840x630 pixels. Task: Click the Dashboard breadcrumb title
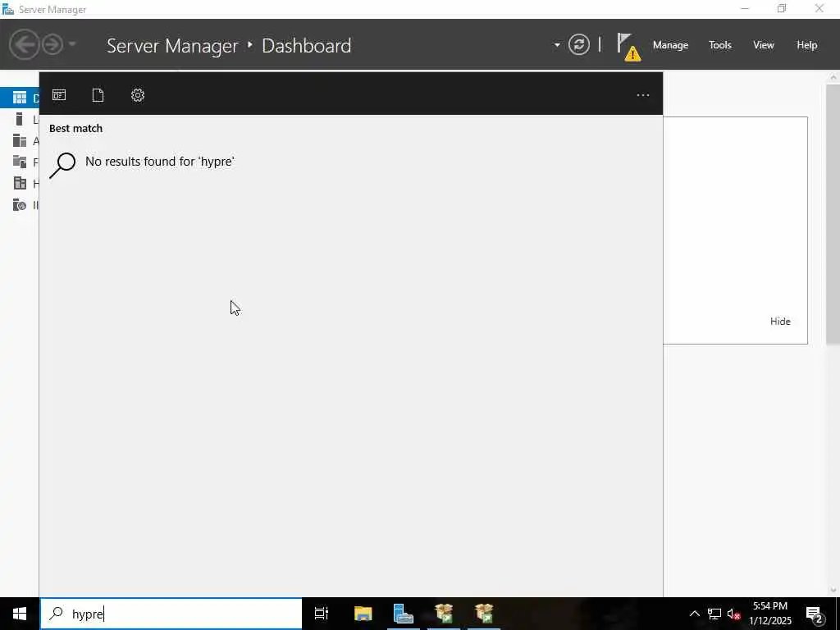(x=307, y=46)
